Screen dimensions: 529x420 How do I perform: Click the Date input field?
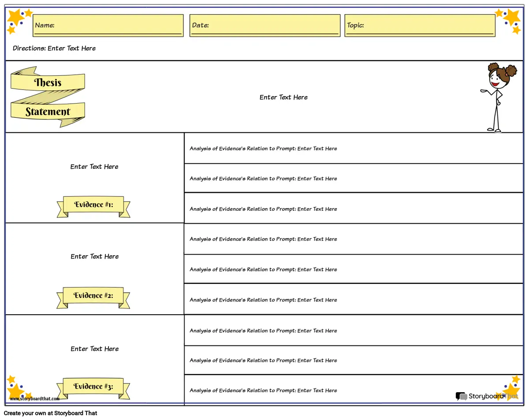[x=264, y=25]
